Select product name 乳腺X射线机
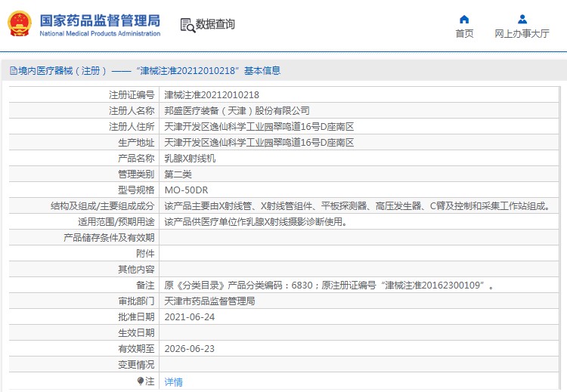The image size is (567, 392). coord(190,159)
